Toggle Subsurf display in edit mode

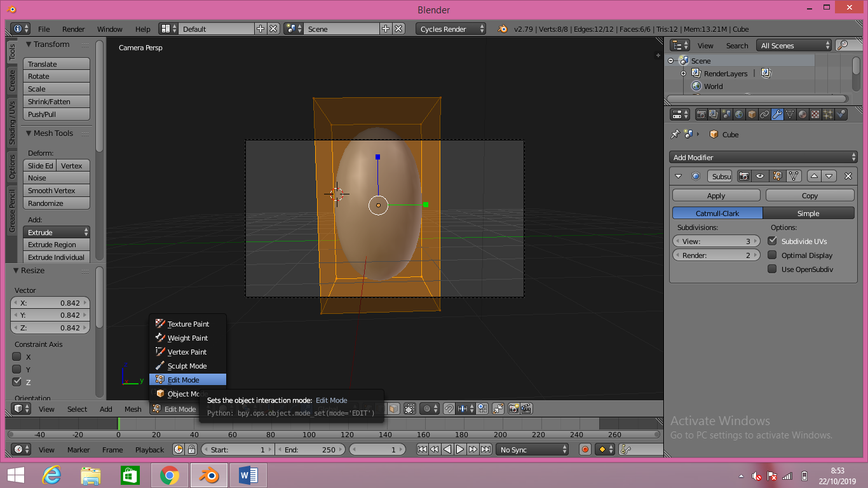pyautogui.click(x=777, y=176)
